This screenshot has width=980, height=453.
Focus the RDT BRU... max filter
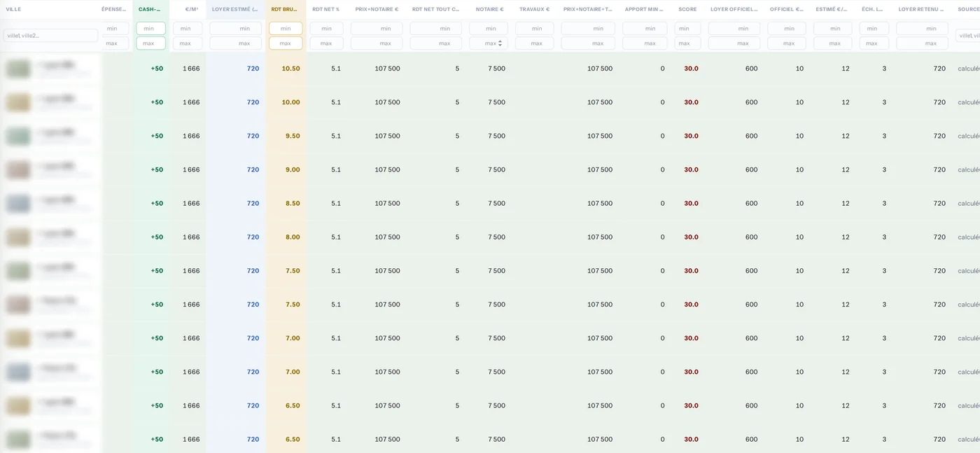[286, 43]
